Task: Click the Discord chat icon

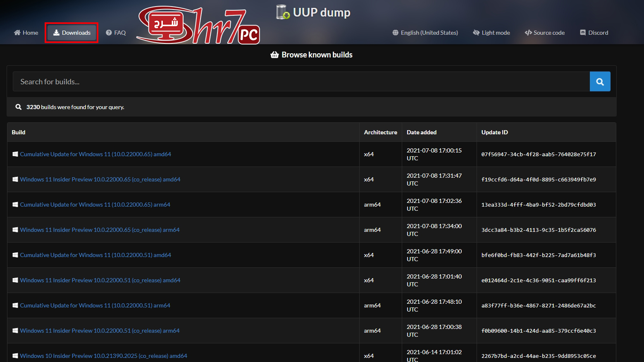Action: pyautogui.click(x=583, y=33)
